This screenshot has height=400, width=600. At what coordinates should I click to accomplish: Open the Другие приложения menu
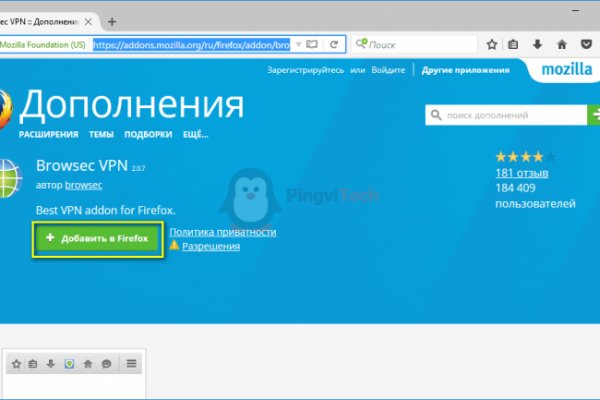coord(465,71)
